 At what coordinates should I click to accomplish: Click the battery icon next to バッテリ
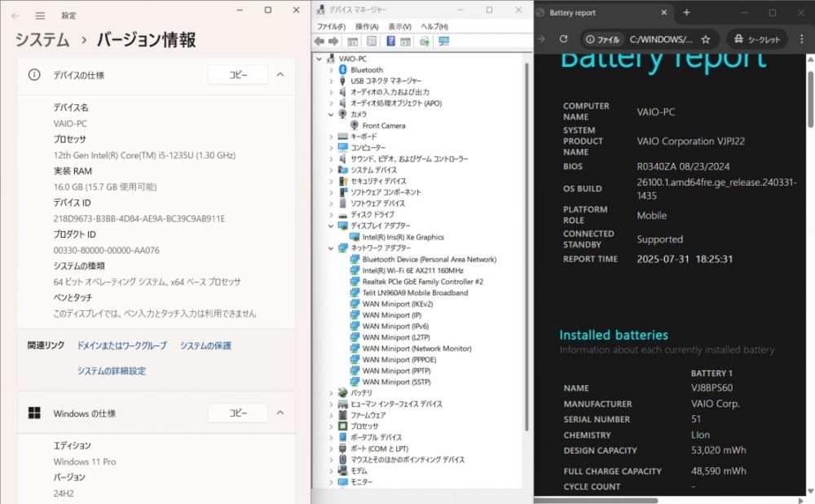(342, 392)
